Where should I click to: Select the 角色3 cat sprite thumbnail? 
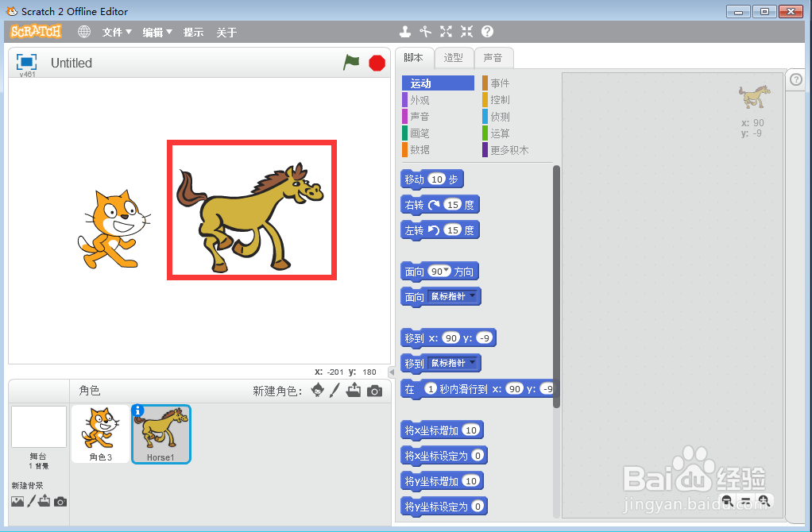(100, 434)
